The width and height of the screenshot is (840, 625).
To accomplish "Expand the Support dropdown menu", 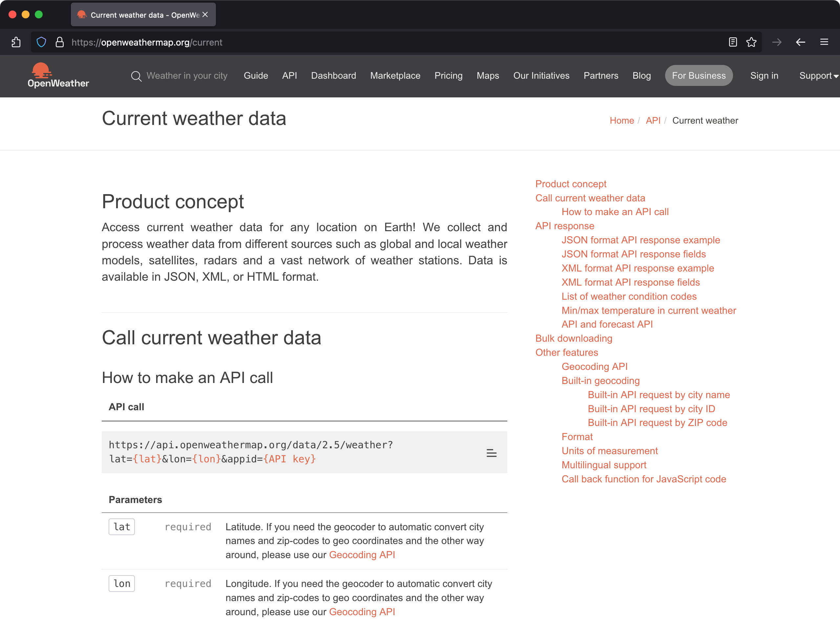I will 818,76.
